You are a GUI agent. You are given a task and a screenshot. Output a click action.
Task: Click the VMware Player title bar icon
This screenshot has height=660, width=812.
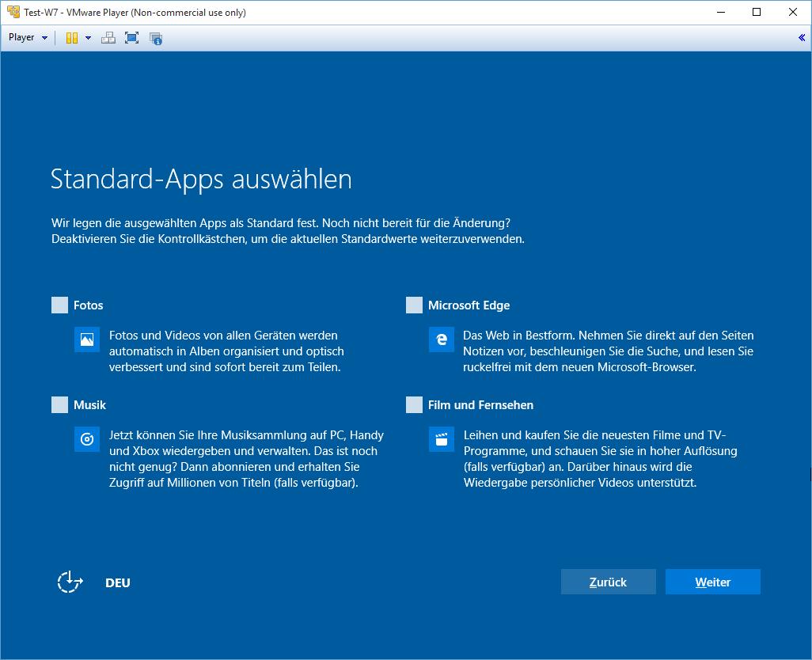pyautogui.click(x=13, y=12)
